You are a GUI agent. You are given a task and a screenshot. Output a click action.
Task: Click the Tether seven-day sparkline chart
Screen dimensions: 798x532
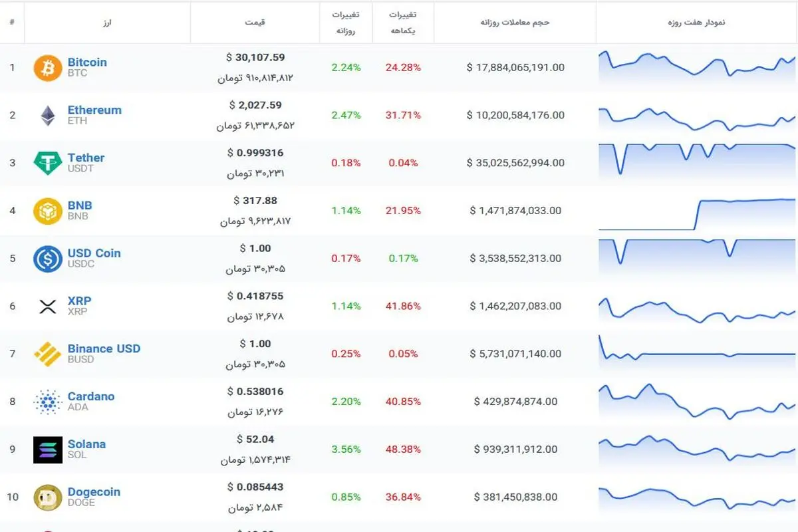click(x=697, y=160)
